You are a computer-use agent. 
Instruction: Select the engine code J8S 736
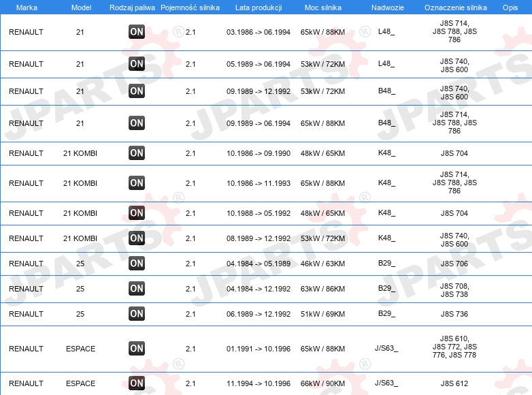click(454, 314)
